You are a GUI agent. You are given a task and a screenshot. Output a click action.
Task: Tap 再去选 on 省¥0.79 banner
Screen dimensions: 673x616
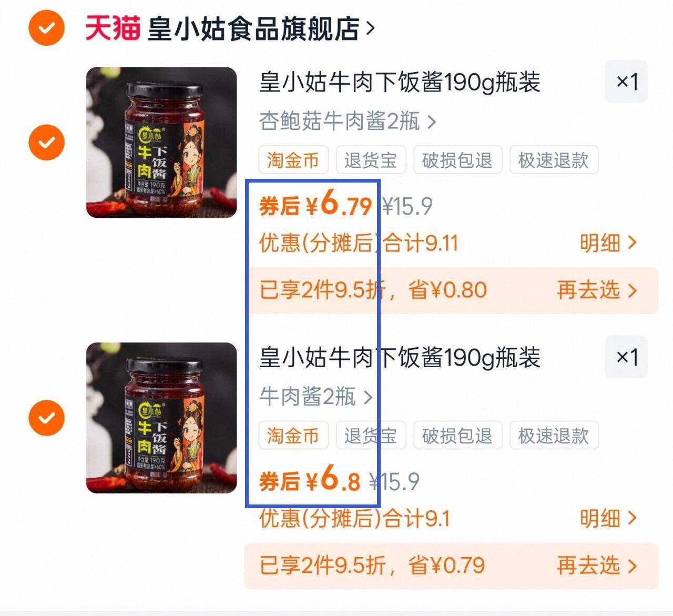pos(597,566)
